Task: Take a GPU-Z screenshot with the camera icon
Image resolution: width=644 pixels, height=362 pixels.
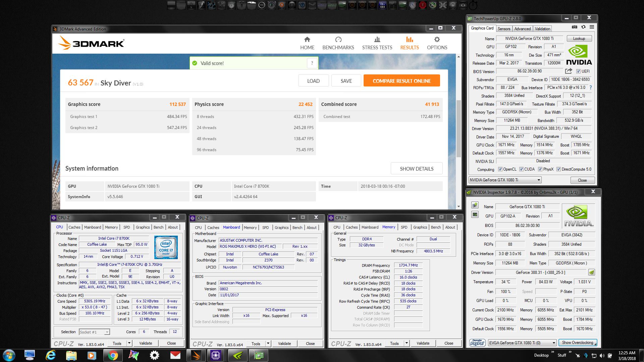Action: 574,27
